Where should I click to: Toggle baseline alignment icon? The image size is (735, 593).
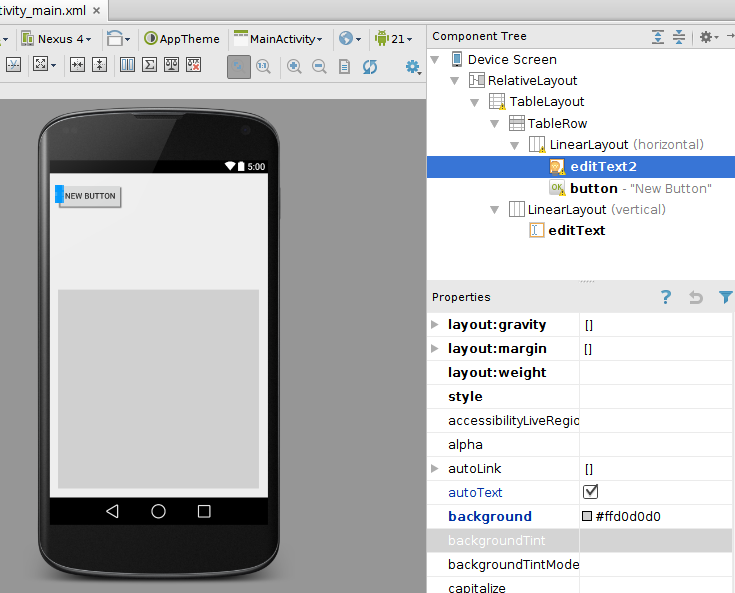click(x=13, y=65)
